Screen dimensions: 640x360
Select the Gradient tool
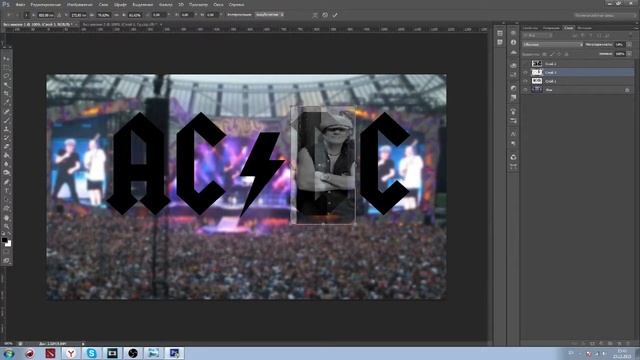click(6, 156)
